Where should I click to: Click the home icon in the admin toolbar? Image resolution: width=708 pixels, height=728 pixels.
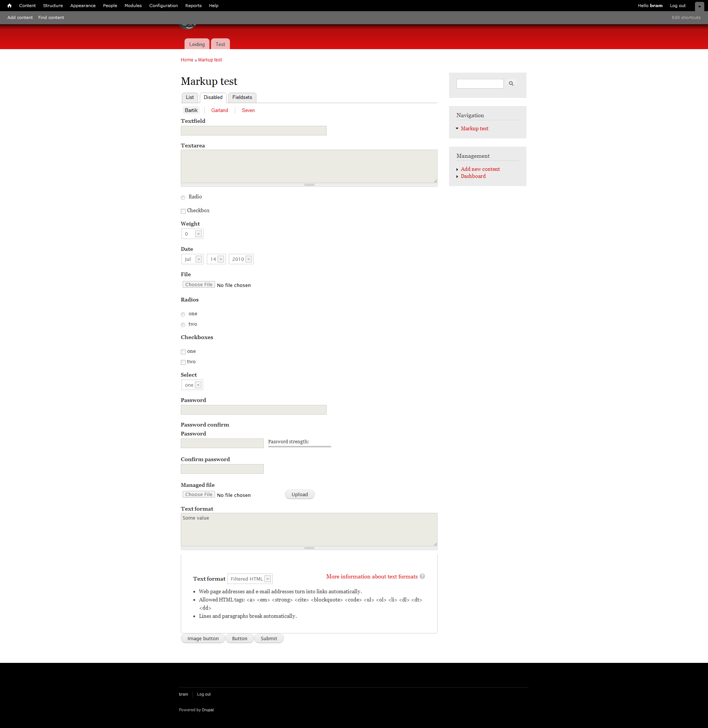pyautogui.click(x=9, y=6)
